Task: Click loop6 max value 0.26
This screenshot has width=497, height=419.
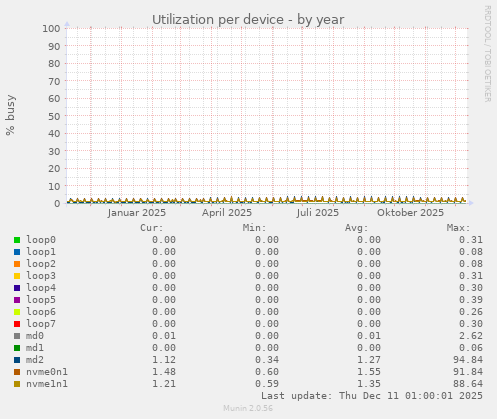Action: coord(471,312)
